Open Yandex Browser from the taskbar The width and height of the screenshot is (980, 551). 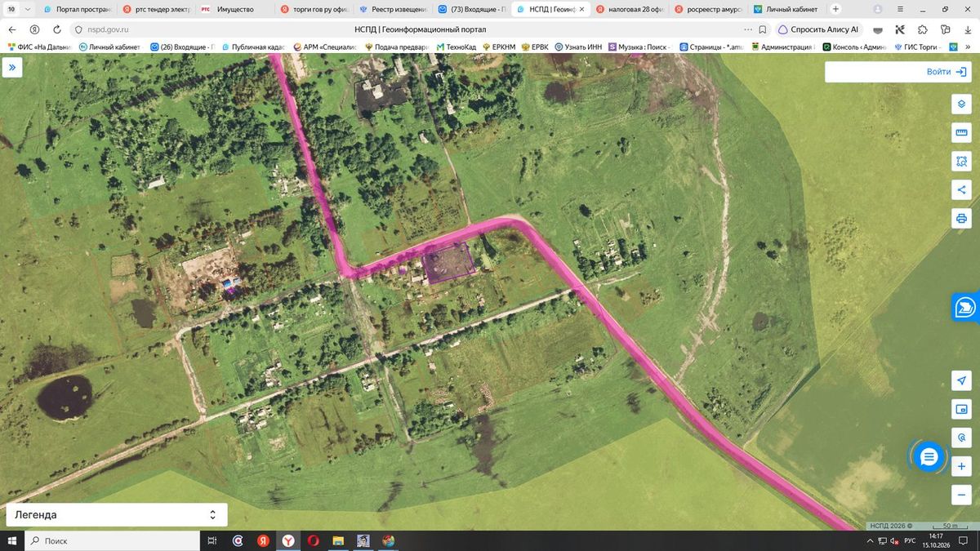(x=288, y=540)
